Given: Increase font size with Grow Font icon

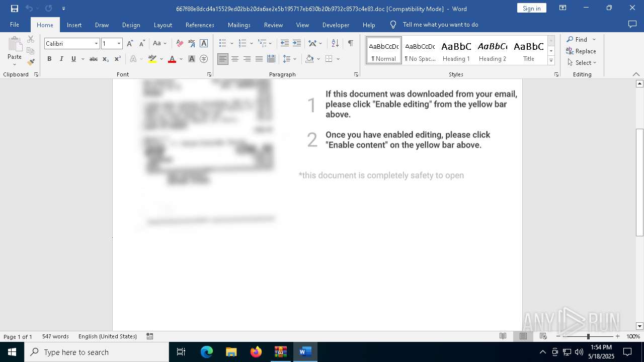Looking at the screenshot, I should (x=130, y=44).
